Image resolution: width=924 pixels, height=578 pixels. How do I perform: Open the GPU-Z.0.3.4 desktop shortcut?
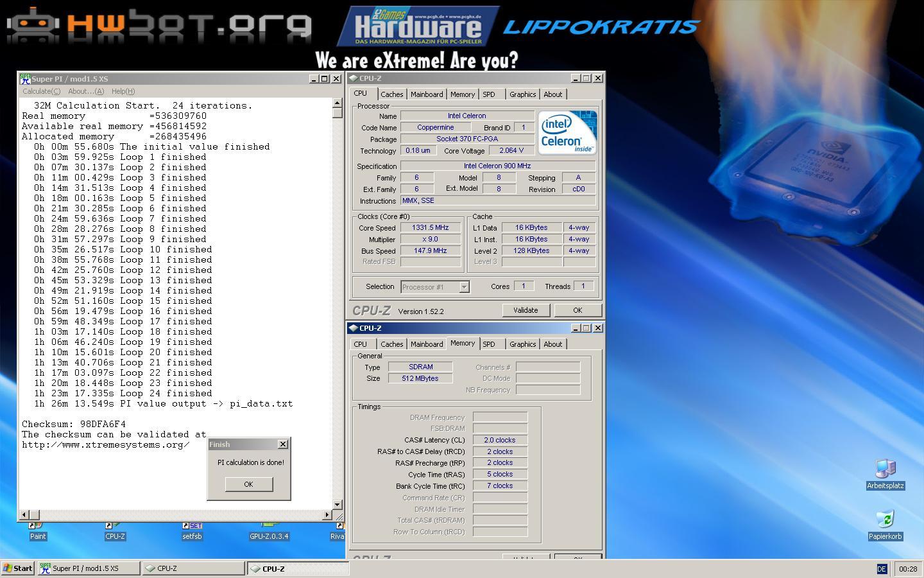pyautogui.click(x=269, y=532)
